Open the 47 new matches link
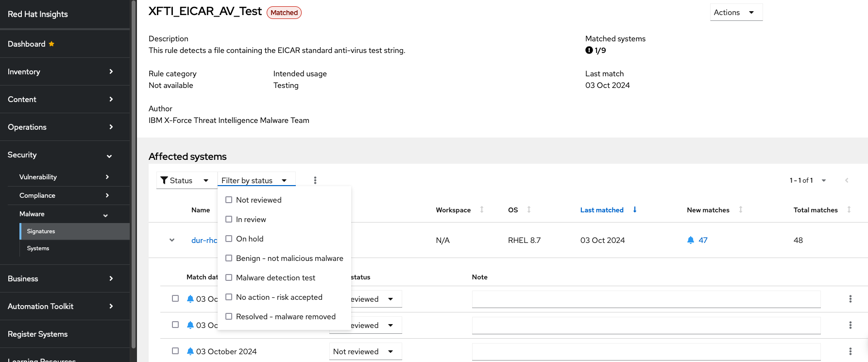 703,240
